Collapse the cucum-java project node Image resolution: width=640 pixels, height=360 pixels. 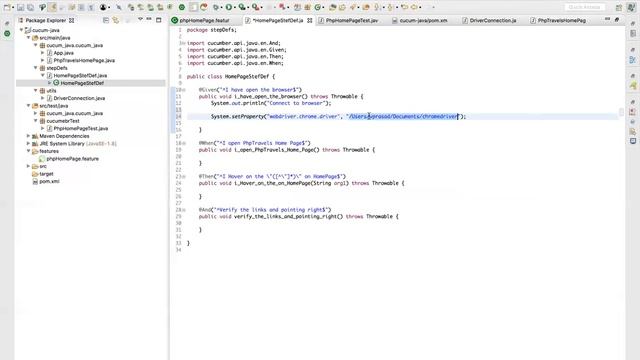21,30
